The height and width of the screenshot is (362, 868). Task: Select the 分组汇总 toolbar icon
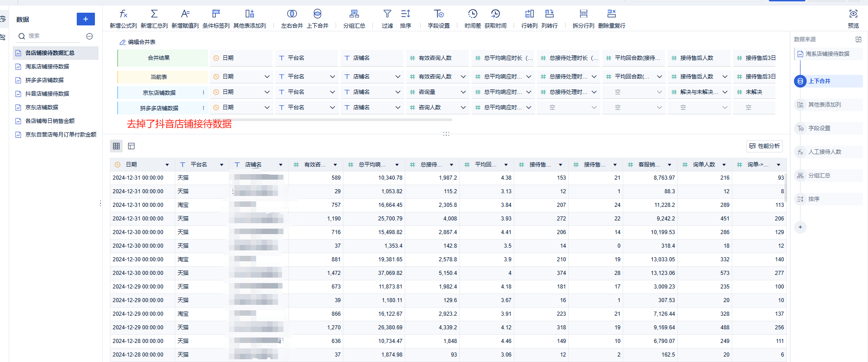coord(354,14)
